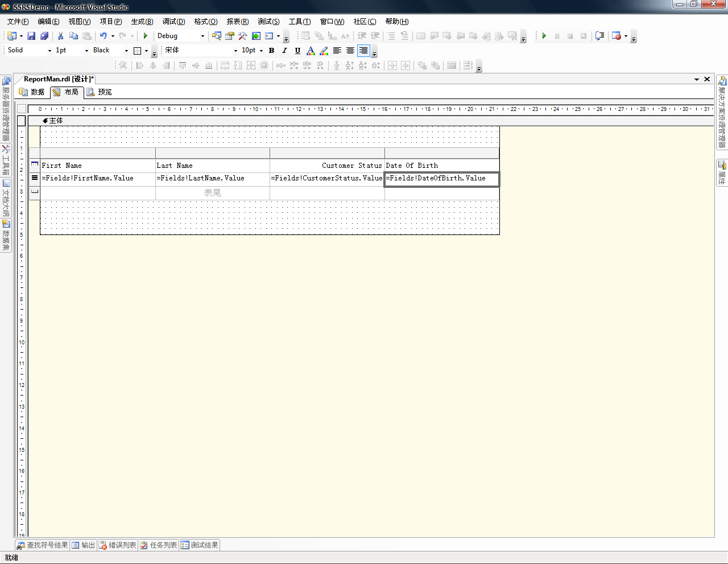Open the 测试结果 panel
The height and width of the screenshot is (564, 728).
[x=200, y=545]
